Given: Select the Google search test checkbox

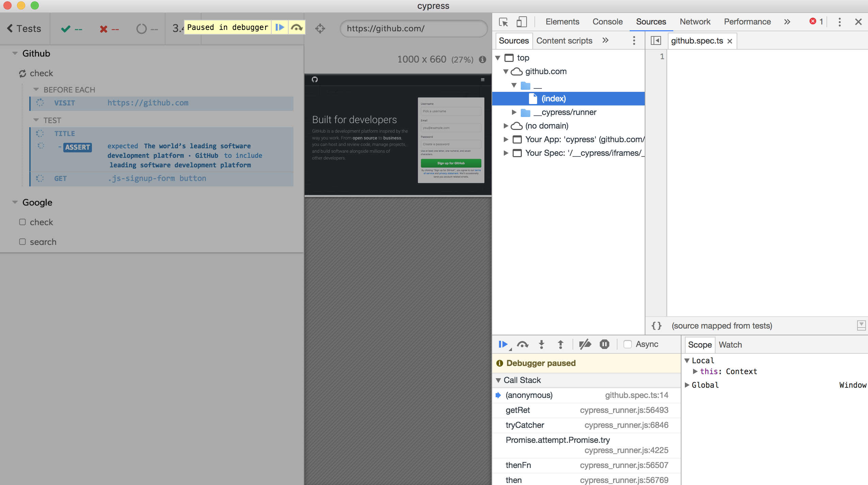Looking at the screenshot, I should tap(22, 242).
